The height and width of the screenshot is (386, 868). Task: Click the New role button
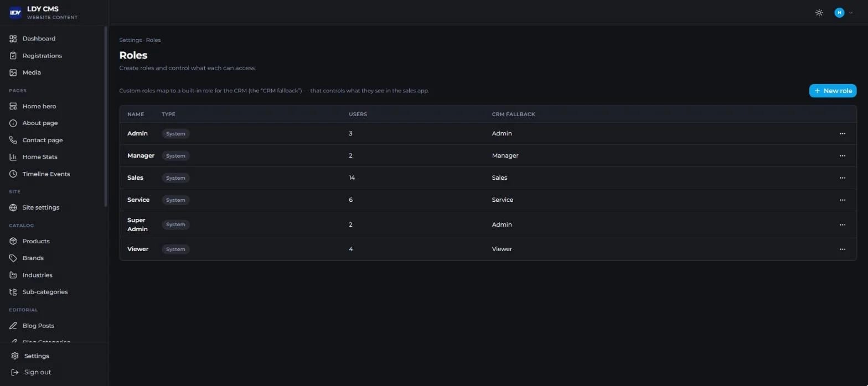point(833,91)
